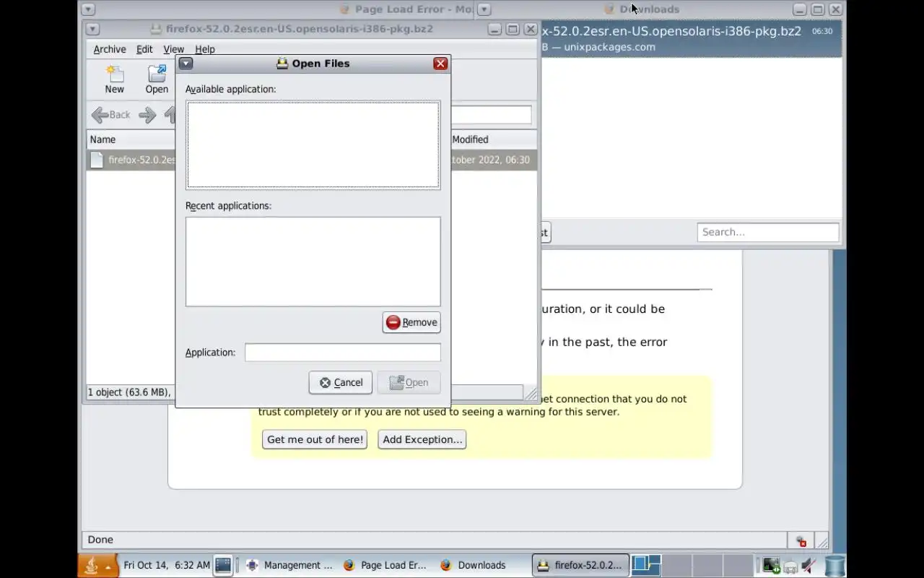Image resolution: width=924 pixels, height=578 pixels.
Task: Maximize the Downloads window
Action: click(818, 9)
